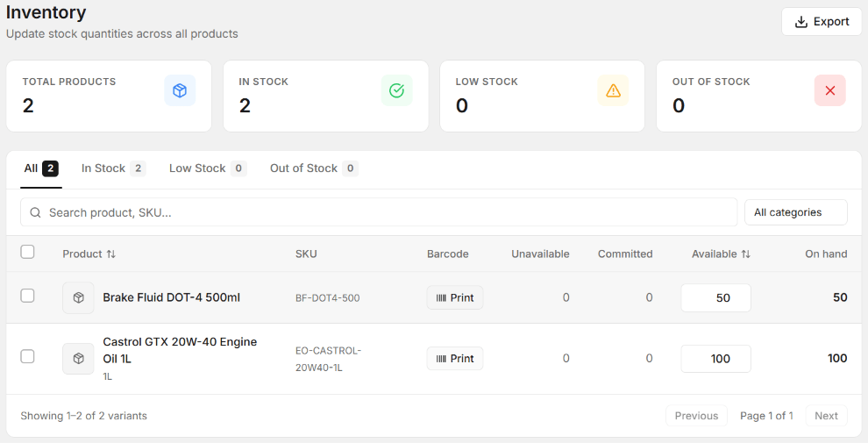Click the LOW STOCK card label

coord(487,82)
